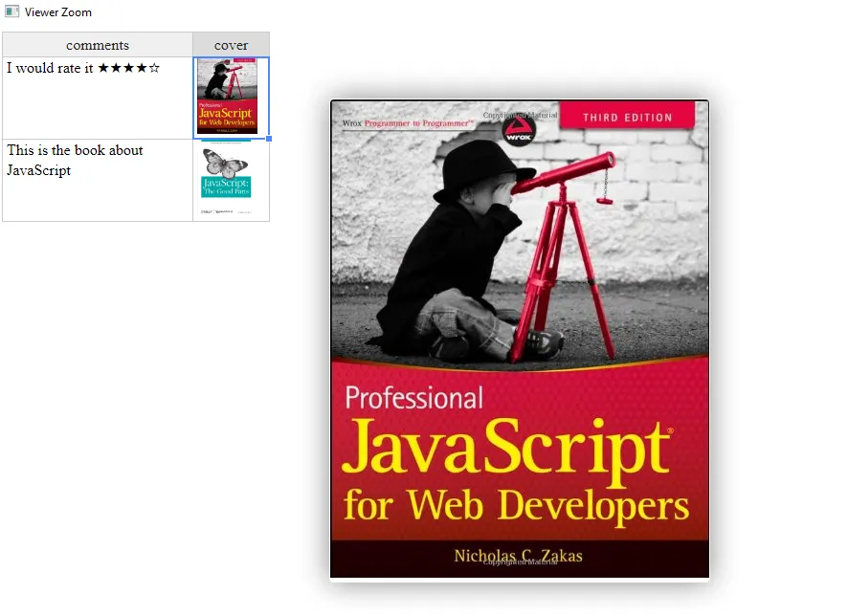Click the Viewer Zoom window icon
Screen dimensions: 848x616
[x=11, y=11]
